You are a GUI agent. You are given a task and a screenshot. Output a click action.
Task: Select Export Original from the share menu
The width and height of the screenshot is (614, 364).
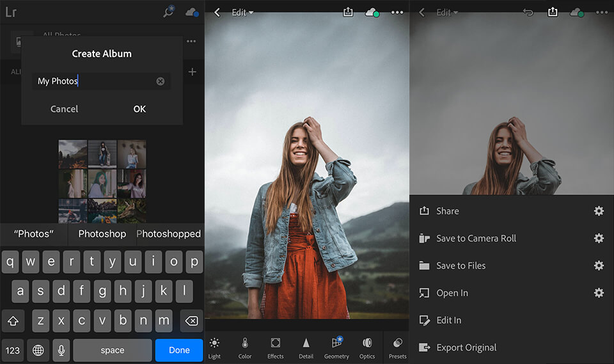tap(466, 347)
